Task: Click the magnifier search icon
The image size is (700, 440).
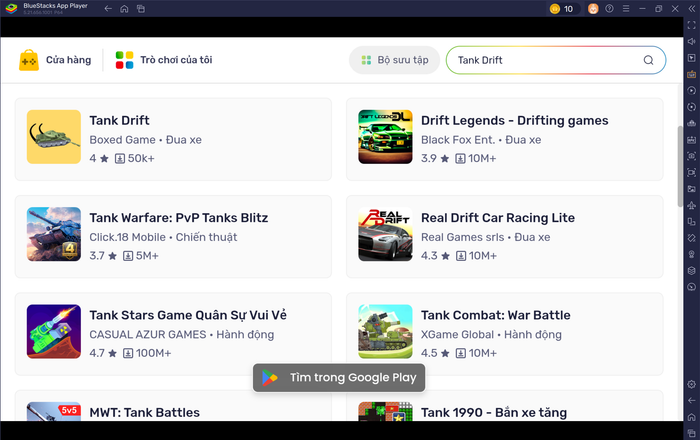Action: click(649, 60)
